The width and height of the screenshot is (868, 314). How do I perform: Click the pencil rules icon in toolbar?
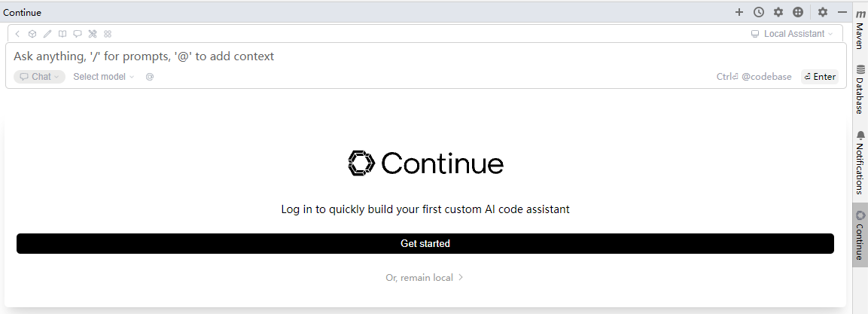47,34
